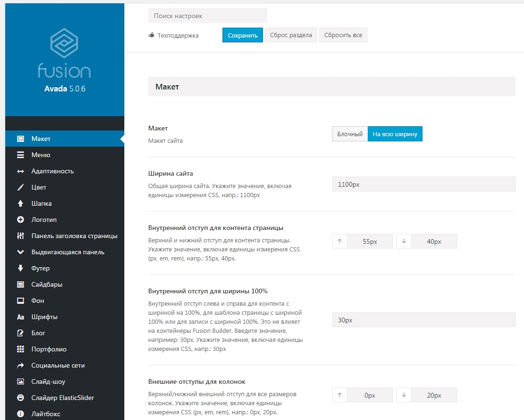Click the Слайдер ElasticSlider icon

click(20, 398)
